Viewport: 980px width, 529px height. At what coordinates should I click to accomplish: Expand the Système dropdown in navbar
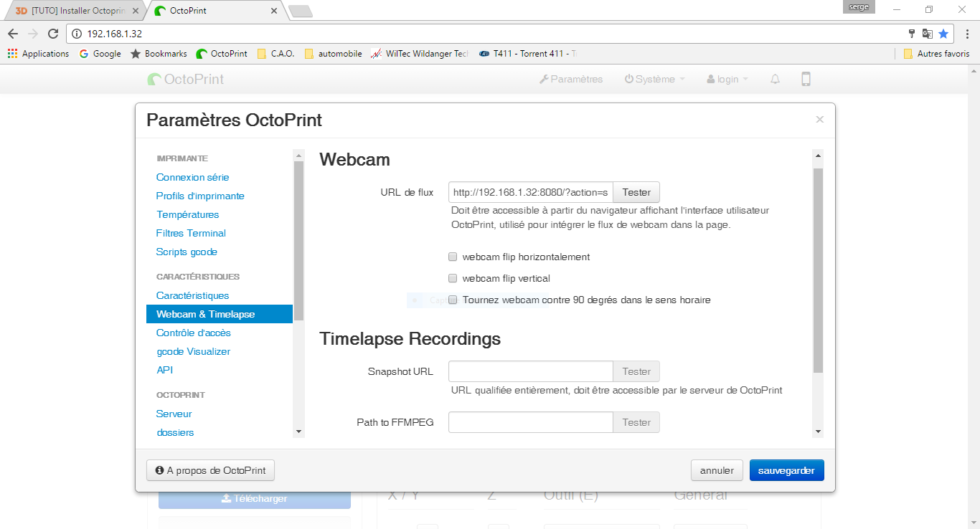pos(654,79)
